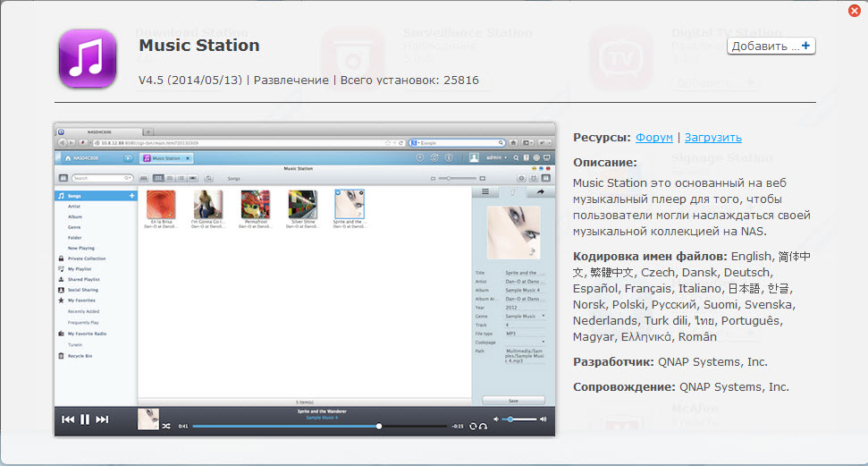Select Frequently Play in preview sidebar

83,323
